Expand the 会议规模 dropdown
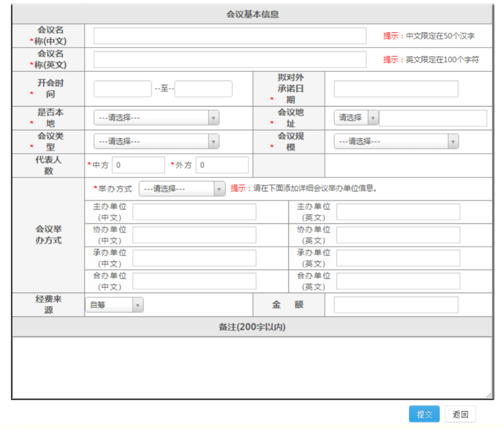 (x=396, y=141)
